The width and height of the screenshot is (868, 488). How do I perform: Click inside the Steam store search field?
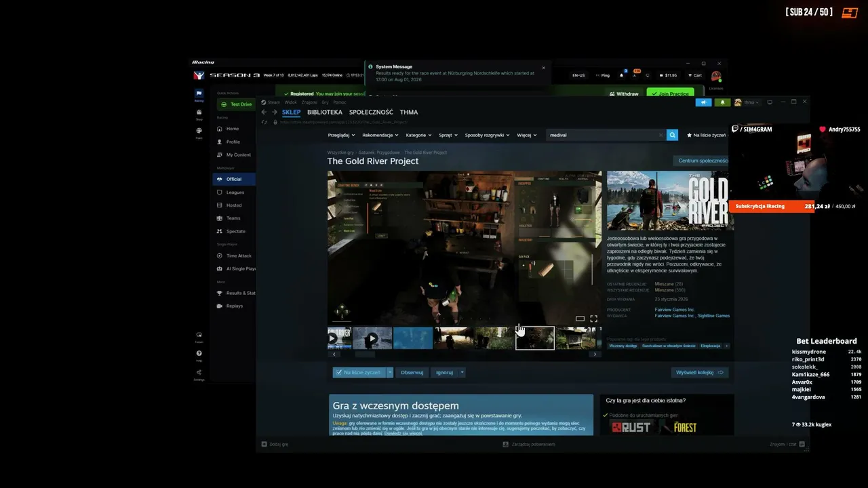tap(606, 135)
